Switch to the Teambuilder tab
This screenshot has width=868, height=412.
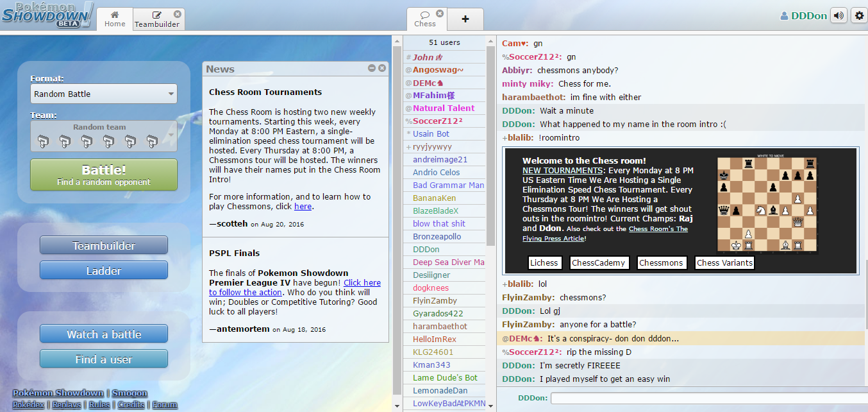click(x=158, y=19)
